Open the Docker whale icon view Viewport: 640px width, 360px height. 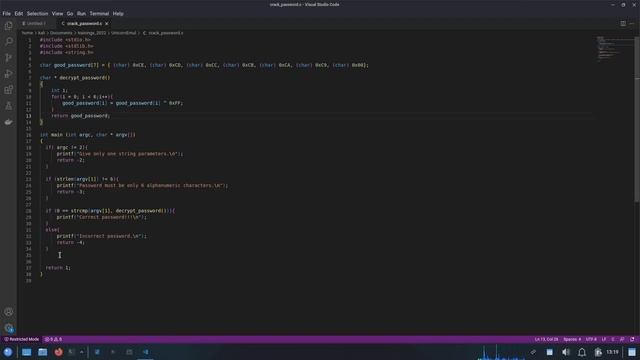point(8,122)
